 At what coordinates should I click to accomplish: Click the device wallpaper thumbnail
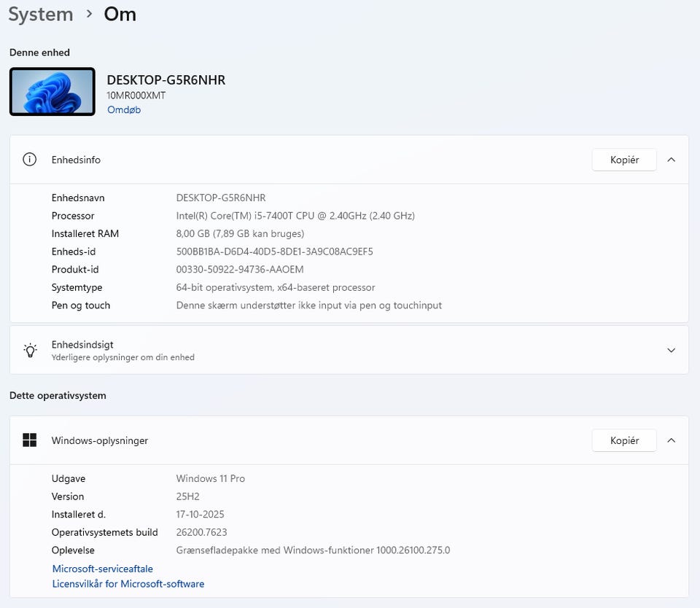[x=52, y=92]
